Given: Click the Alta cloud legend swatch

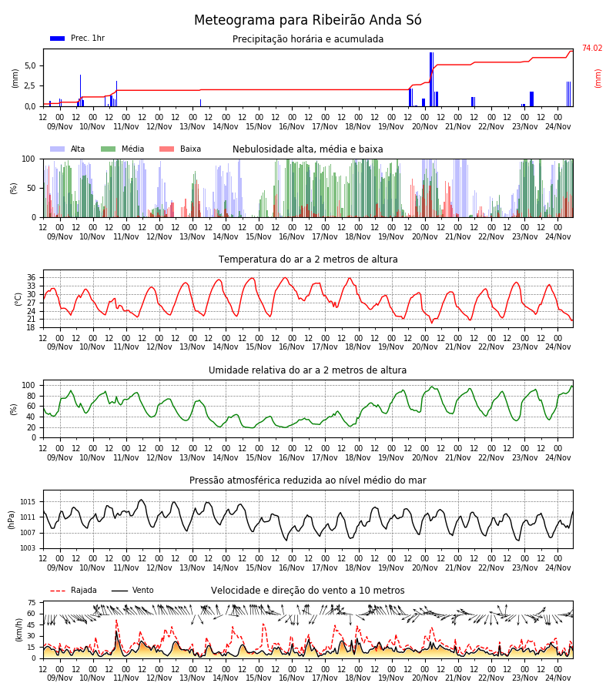Looking at the screenshot, I should [x=58, y=149].
